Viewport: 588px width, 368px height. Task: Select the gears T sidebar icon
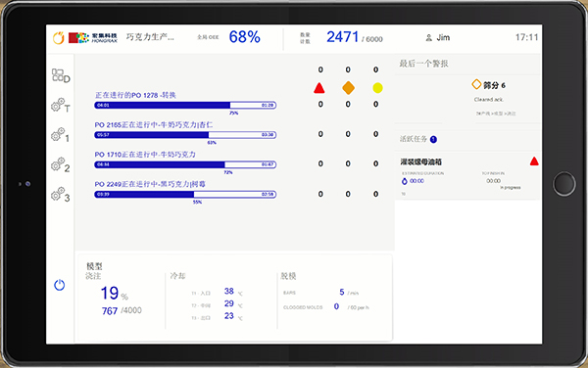[x=61, y=106]
